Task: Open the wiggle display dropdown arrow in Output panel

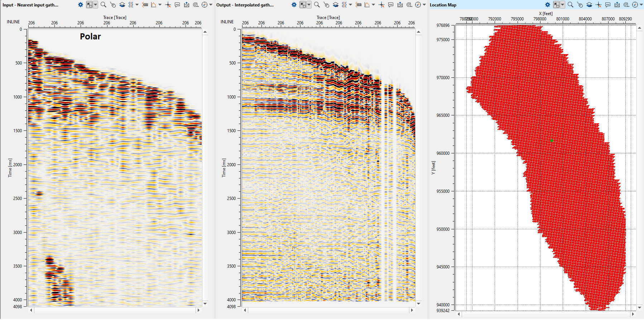Action: (x=351, y=5)
